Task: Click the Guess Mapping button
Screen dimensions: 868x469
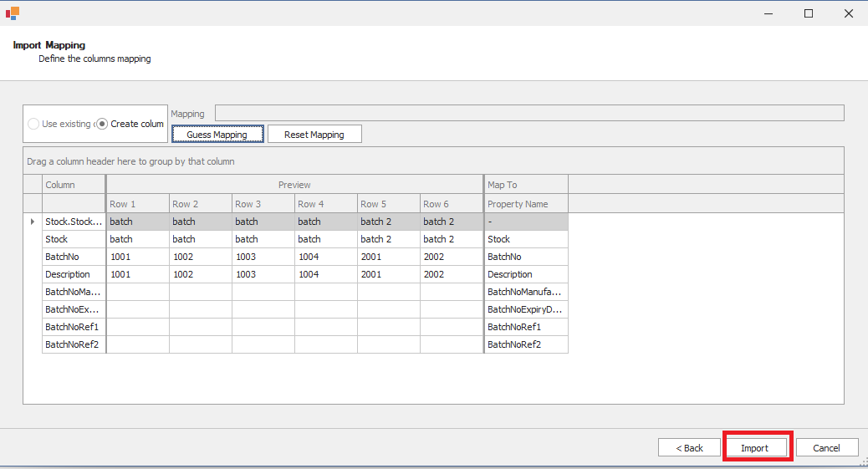Action: point(217,134)
